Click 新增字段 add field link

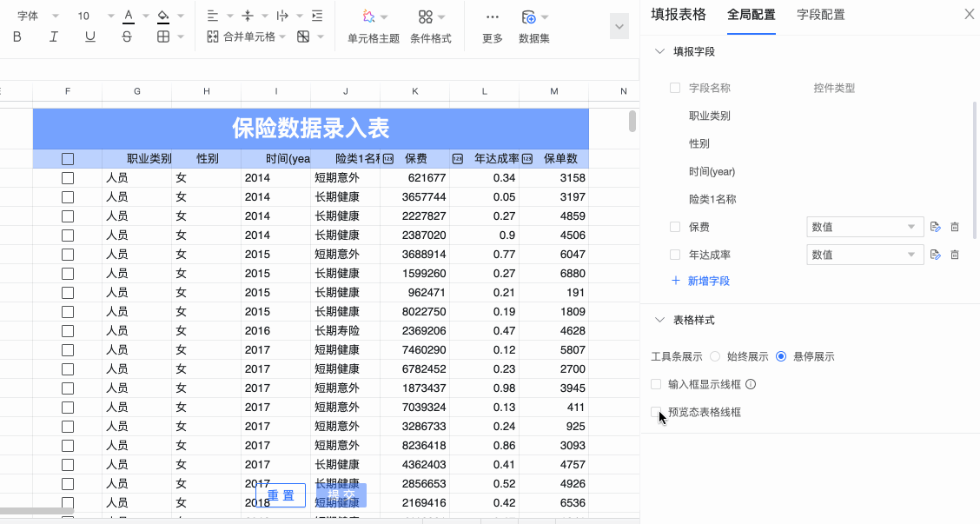(x=700, y=281)
